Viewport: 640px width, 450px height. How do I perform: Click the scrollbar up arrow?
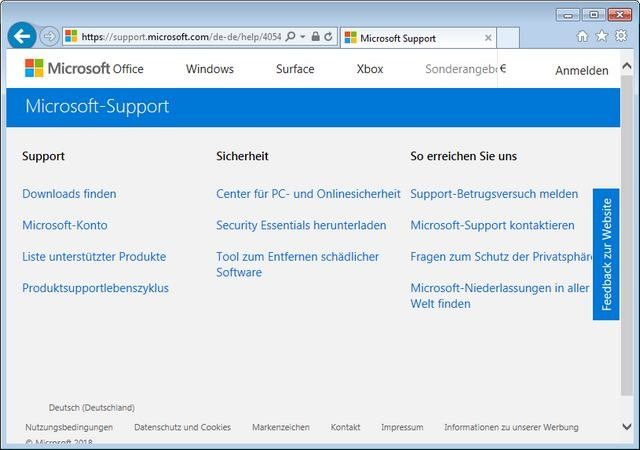pos(627,65)
